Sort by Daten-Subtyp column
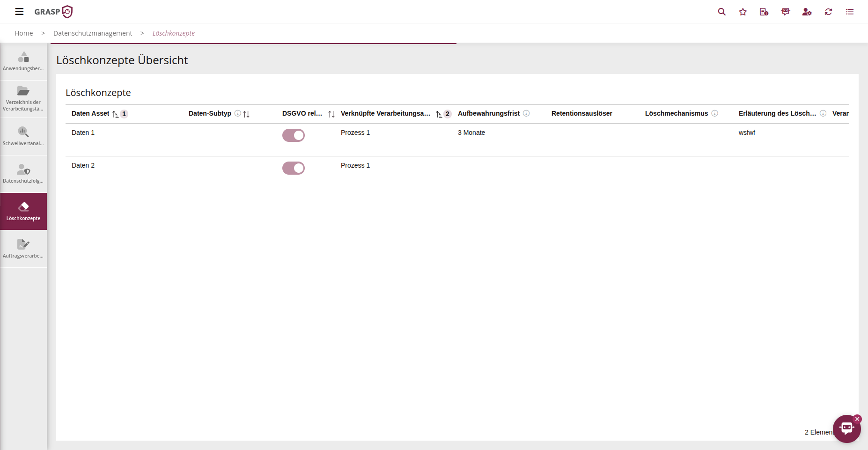 246,114
